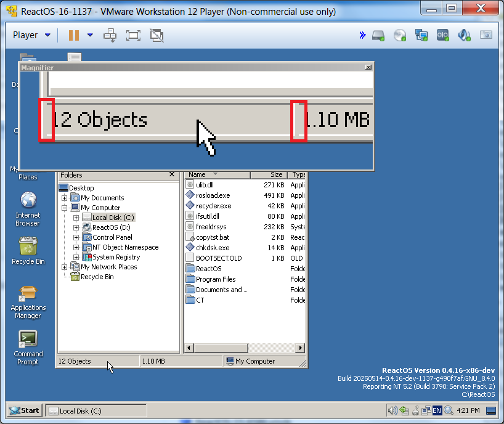Toggle Unity mode icon
This screenshot has width=504, height=424.
(157, 35)
